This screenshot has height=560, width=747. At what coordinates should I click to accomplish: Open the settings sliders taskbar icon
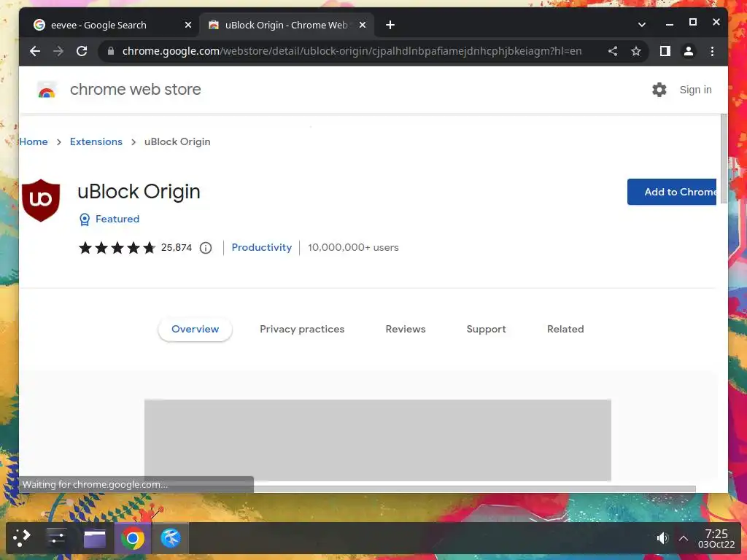pyautogui.click(x=57, y=538)
